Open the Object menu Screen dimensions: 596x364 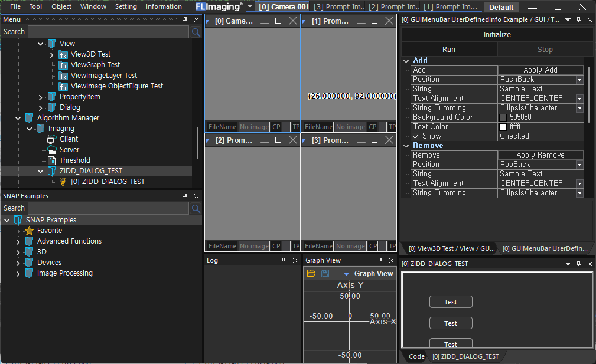(x=61, y=6)
